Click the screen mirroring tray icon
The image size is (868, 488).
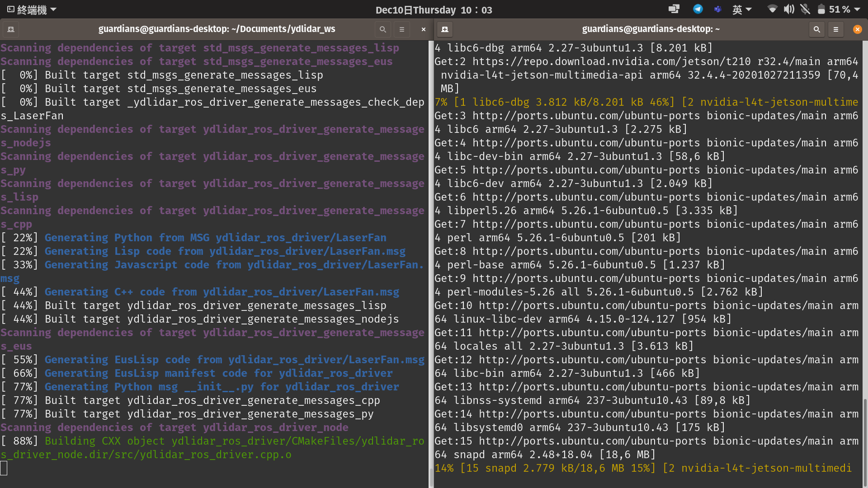point(674,9)
